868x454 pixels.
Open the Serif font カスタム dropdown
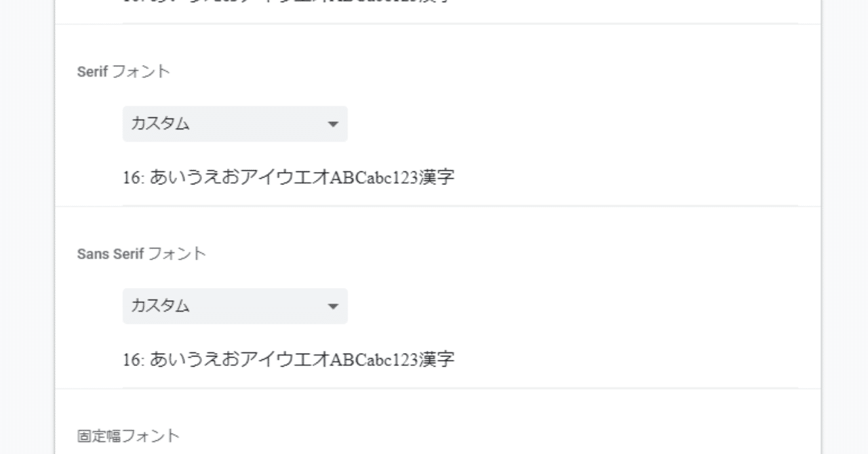[x=235, y=124]
